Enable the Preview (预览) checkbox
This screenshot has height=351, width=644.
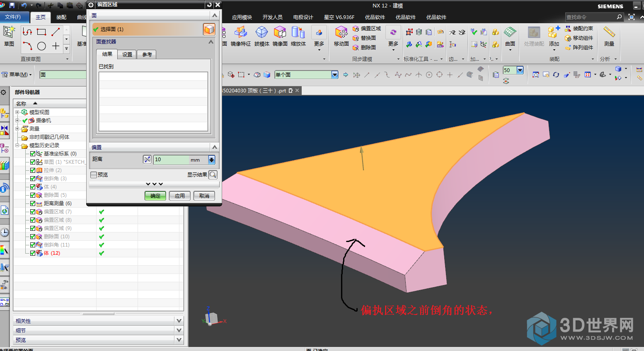point(94,174)
